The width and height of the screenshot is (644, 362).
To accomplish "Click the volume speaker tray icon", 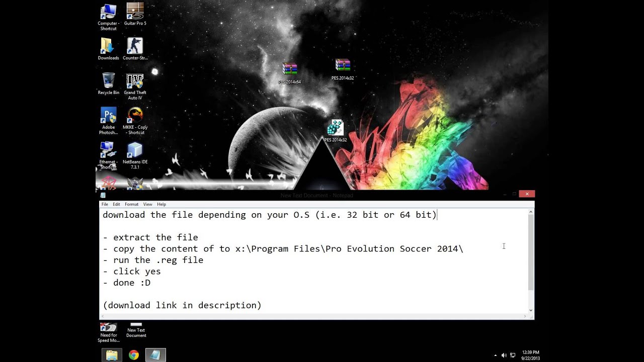I will click(x=504, y=355).
